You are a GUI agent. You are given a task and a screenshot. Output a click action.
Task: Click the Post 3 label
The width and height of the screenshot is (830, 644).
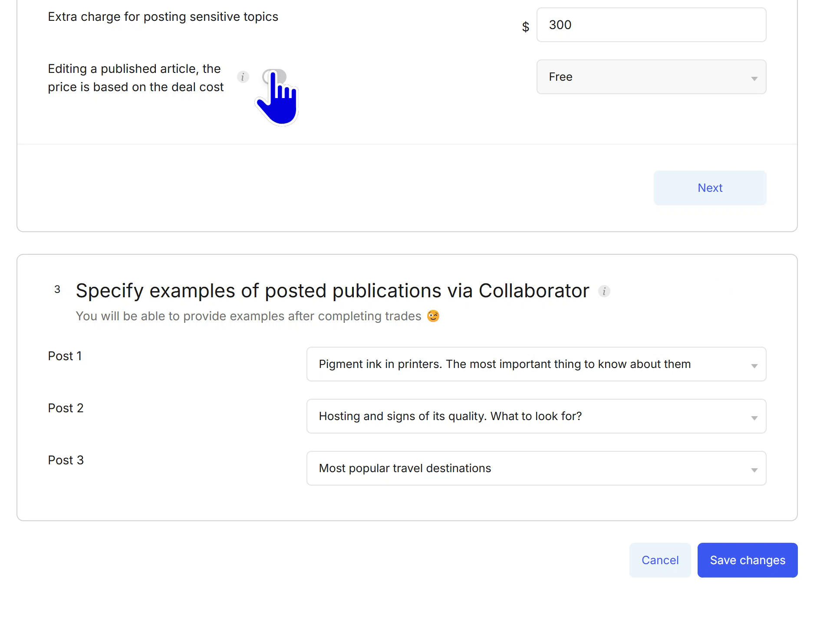click(x=66, y=460)
